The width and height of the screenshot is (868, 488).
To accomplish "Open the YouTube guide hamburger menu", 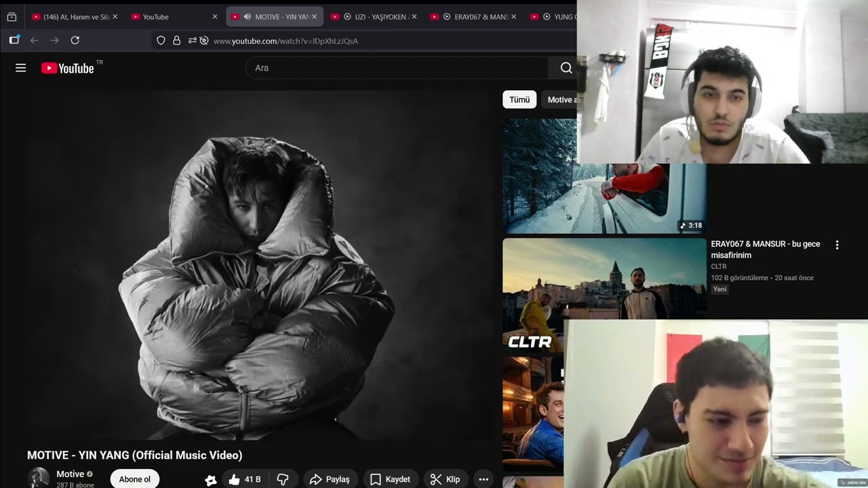I will pyautogui.click(x=20, y=68).
